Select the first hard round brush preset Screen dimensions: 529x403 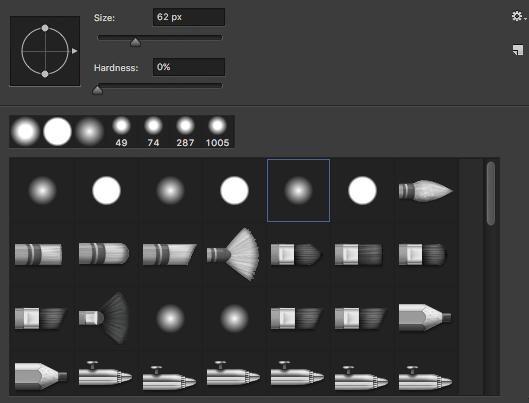[x=106, y=191]
